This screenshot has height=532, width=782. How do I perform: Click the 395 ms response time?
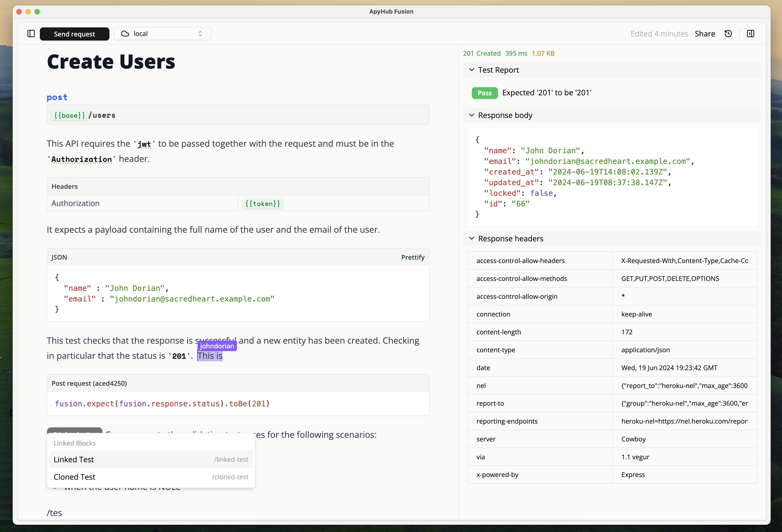[516, 53]
